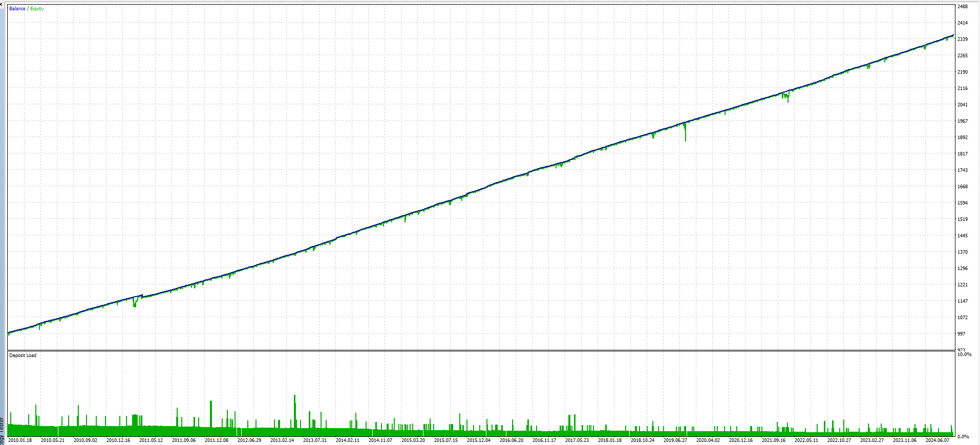The width and height of the screenshot is (980, 445).
Task: Click the 1594 value on the balance axis
Action: coord(963,203)
